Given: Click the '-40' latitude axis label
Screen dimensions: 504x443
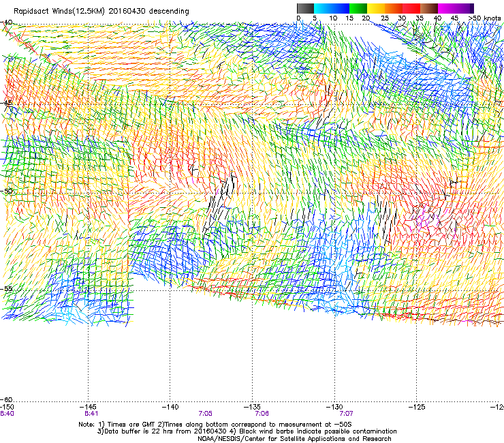Looking at the screenshot, I should tap(6, 22).
